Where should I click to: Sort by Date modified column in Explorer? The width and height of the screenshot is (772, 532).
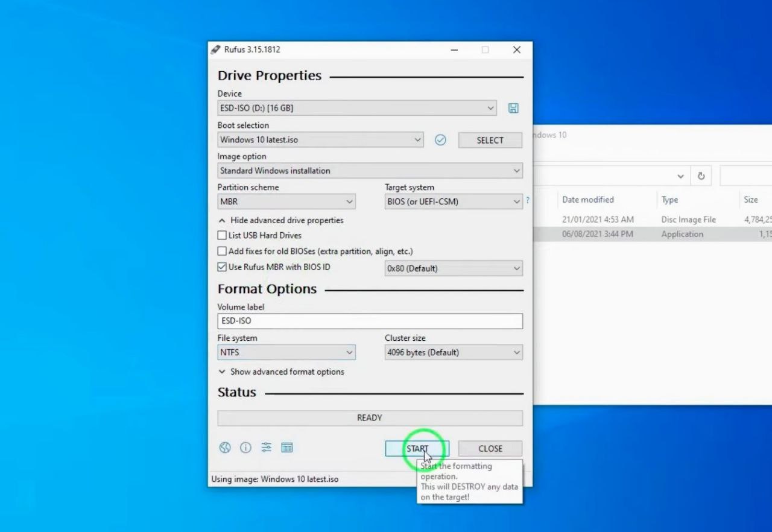pos(588,200)
